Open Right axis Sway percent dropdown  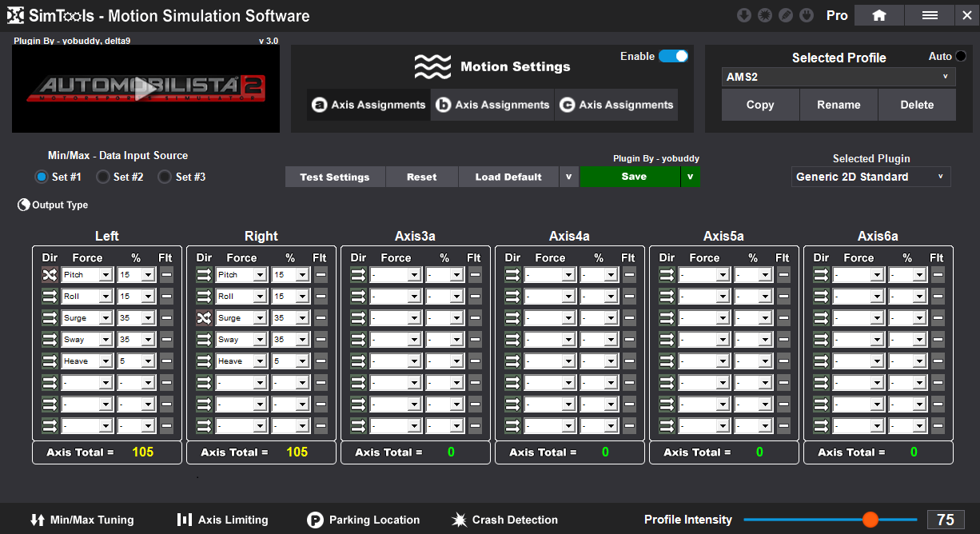pos(290,340)
